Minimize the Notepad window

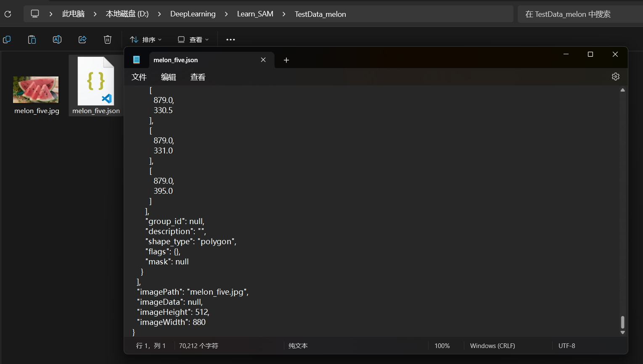pos(566,54)
